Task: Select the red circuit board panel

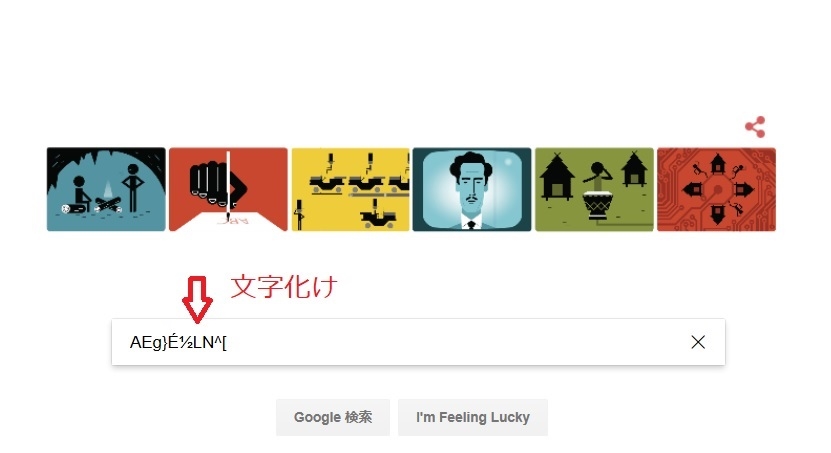Action: [x=717, y=189]
